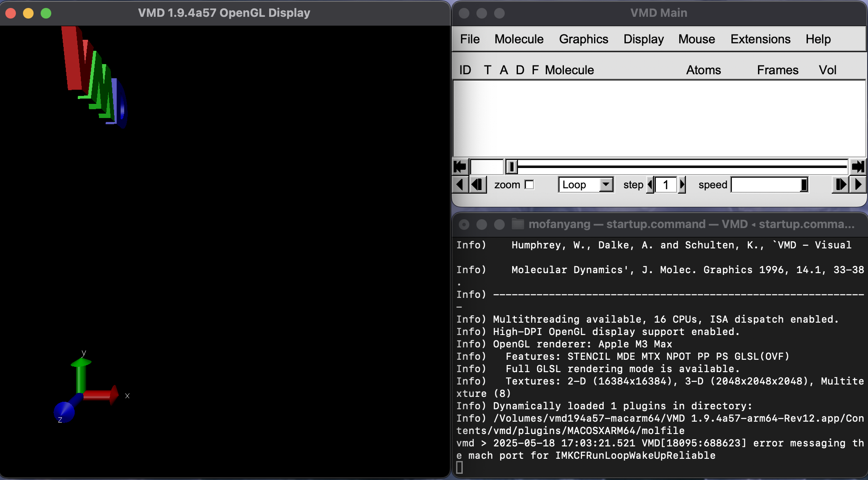Open the File menu in VMD Main
The width and height of the screenshot is (868, 480).
(470, 39)
